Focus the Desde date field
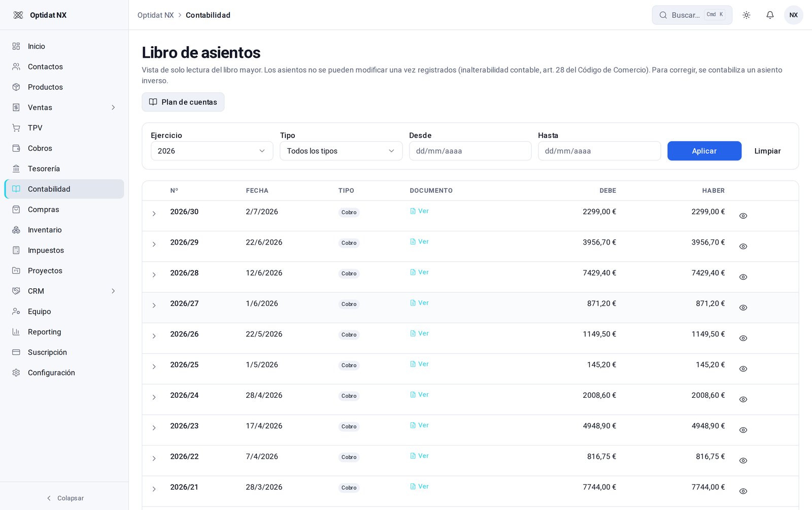Viewport: 812px width, 510px height. click(x=470, y=151)
